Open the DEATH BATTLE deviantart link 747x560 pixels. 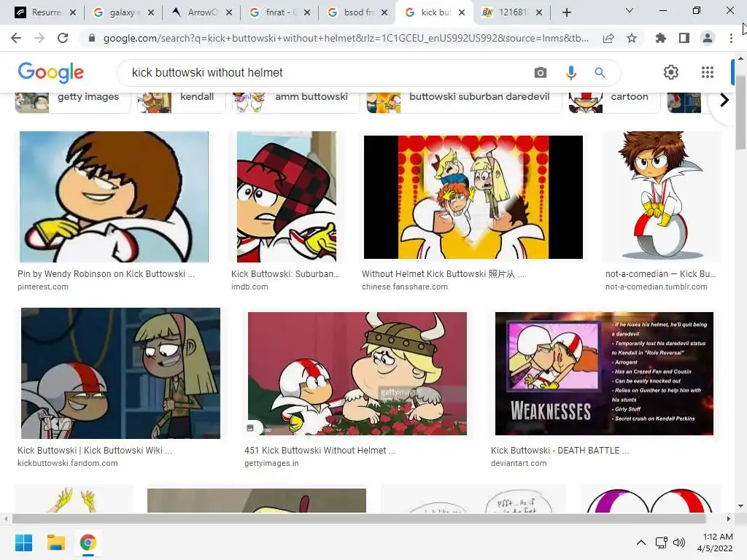pyautogui.click(x=560, y=451)
